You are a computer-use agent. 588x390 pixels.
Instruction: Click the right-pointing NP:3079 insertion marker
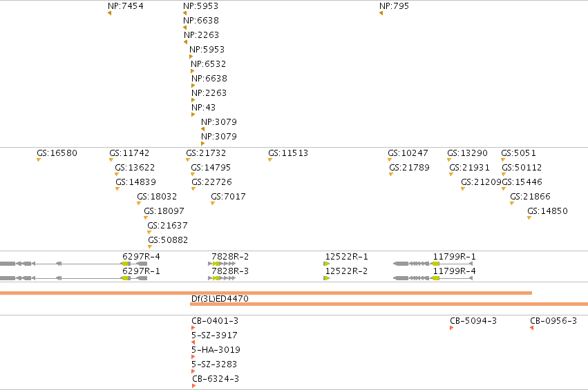click(203, 144)
